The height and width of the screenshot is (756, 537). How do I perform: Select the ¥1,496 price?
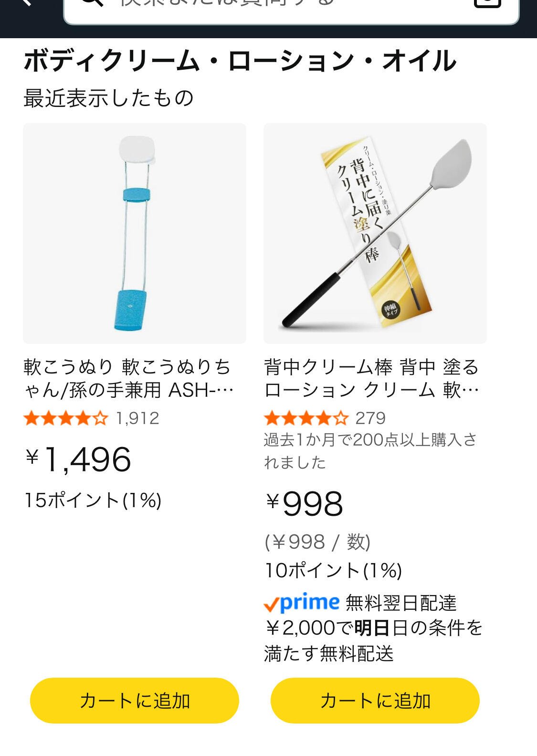point(78,459)
